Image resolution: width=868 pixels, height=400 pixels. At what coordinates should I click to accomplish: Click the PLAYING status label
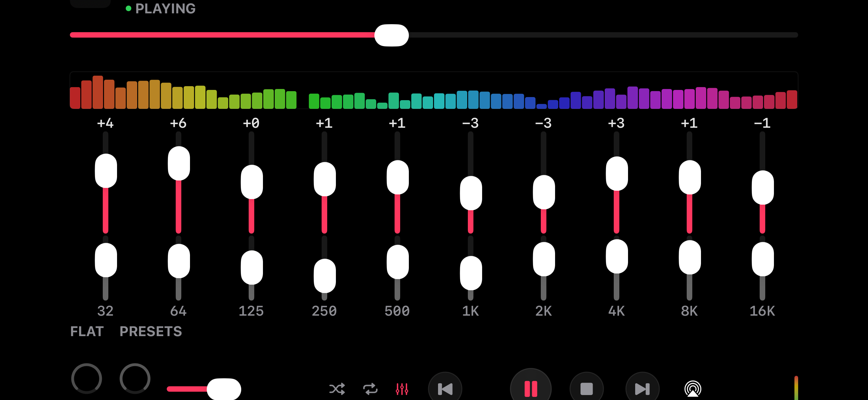[x=165, y=8]
